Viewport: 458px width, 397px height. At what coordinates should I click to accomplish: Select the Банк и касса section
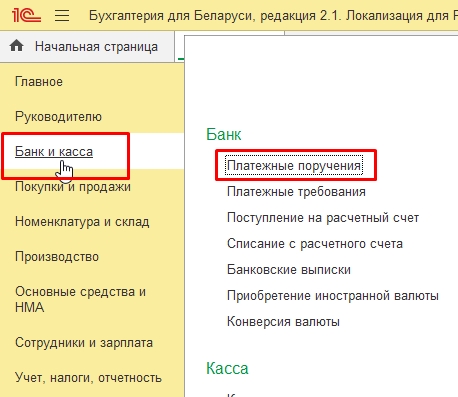point(54,152)
